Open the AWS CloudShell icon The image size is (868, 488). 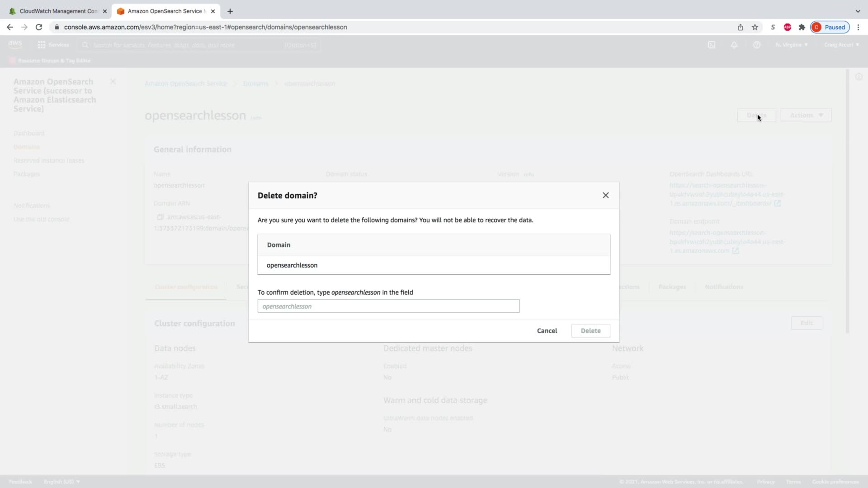(712, 45)
